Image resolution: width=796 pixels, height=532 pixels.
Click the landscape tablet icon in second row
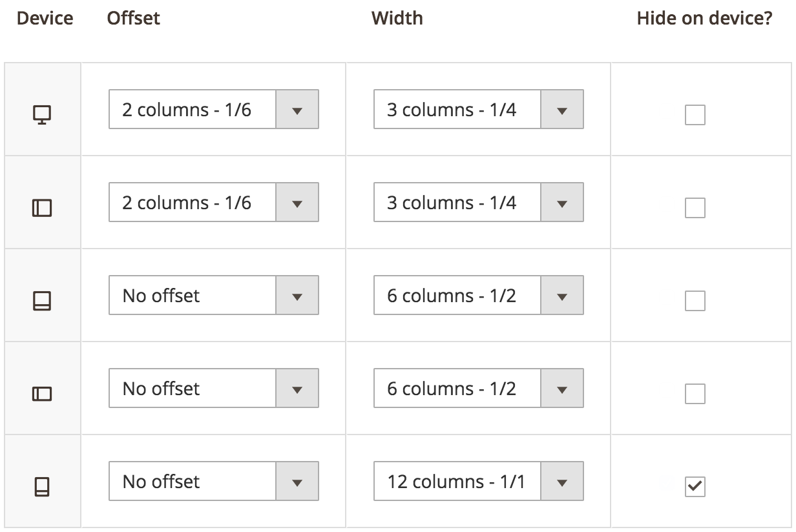click(x=42, y=208)
